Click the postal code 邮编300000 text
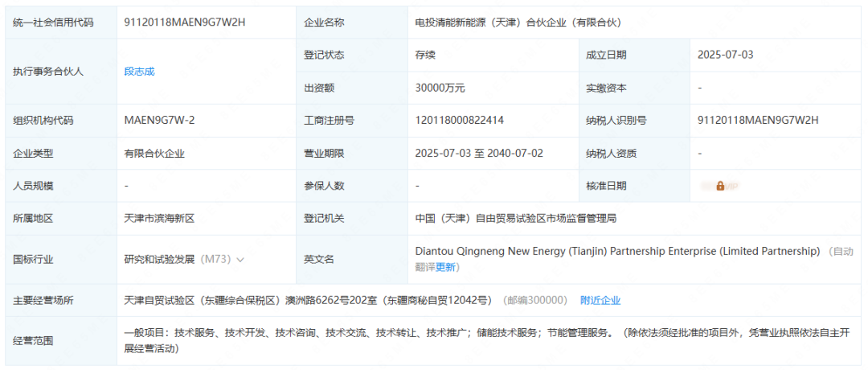This screenshot has width=868, height=370. 534,301
